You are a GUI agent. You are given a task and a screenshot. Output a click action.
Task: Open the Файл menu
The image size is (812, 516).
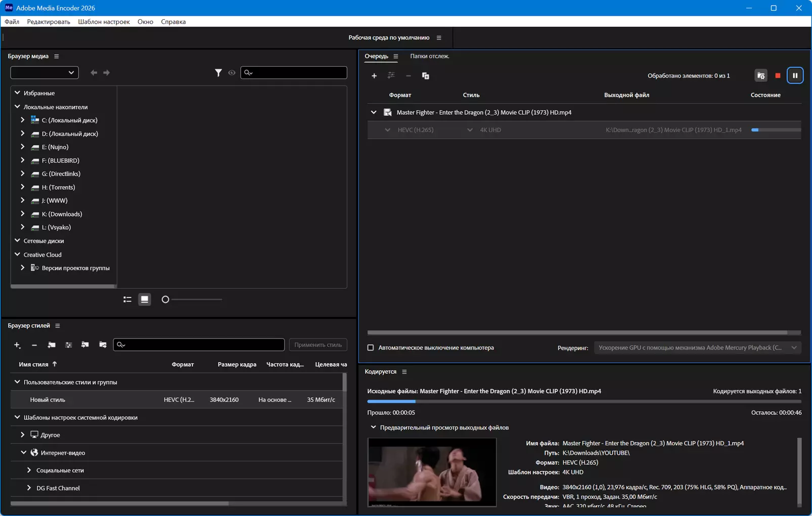coord(12,22)
